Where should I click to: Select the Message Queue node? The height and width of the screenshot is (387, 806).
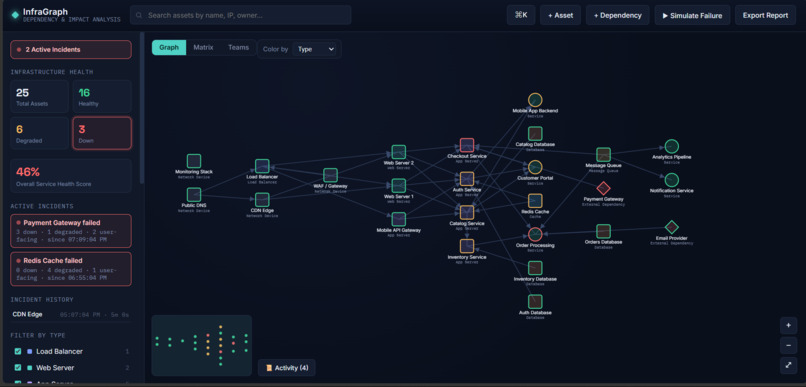(x=603, y=155)
